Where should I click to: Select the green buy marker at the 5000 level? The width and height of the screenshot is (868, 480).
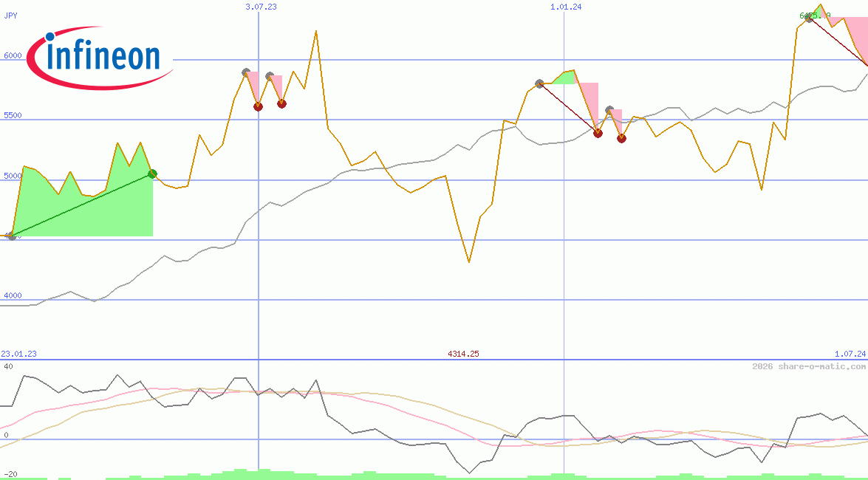[152, 174]
